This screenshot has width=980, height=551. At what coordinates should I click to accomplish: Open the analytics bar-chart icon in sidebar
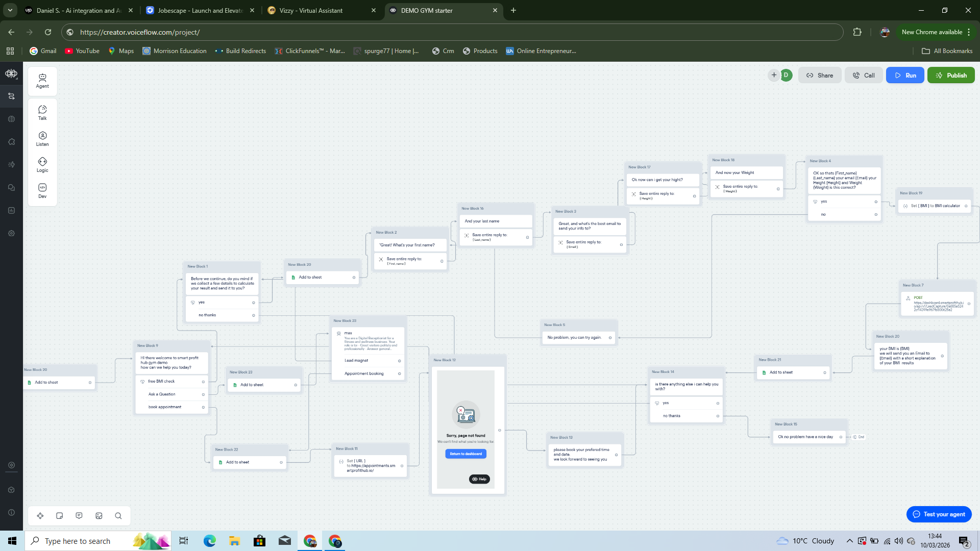[x=11, y=210]
